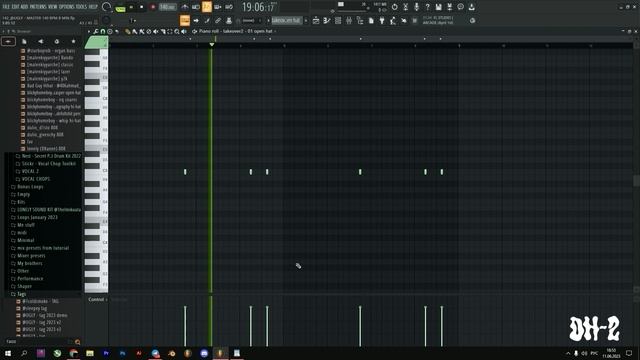Image resolution: width=640 pixels, height=360 pixels.
Task: Select the piano roll playback speaker tool
Action: (184, 31)
